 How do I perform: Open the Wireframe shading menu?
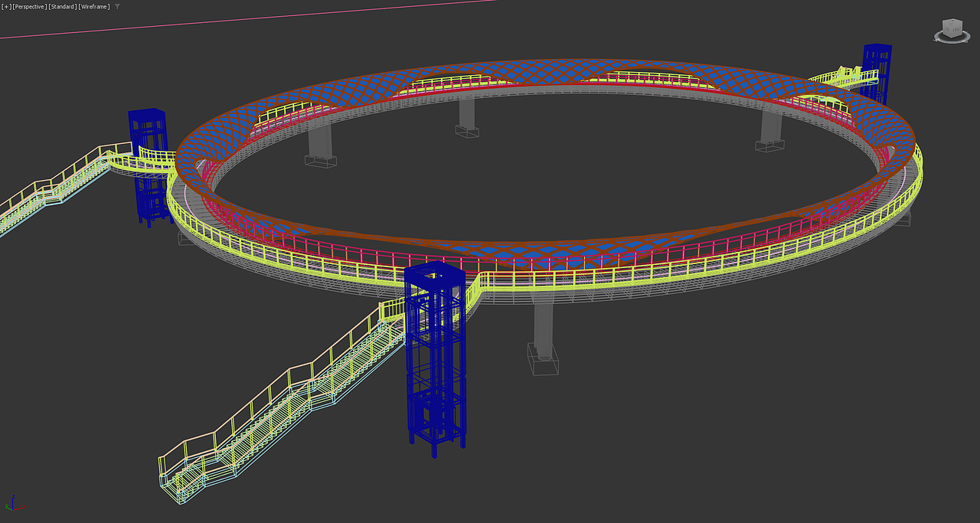tap(94, 7)
